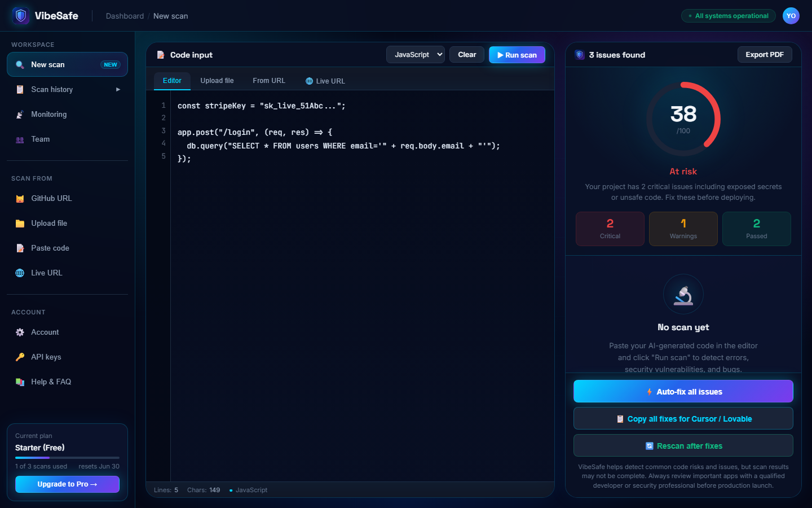This screenshot has height=508, width=812.
Task: Open the Critical issues count card
Action: click(x=610, y=229)
